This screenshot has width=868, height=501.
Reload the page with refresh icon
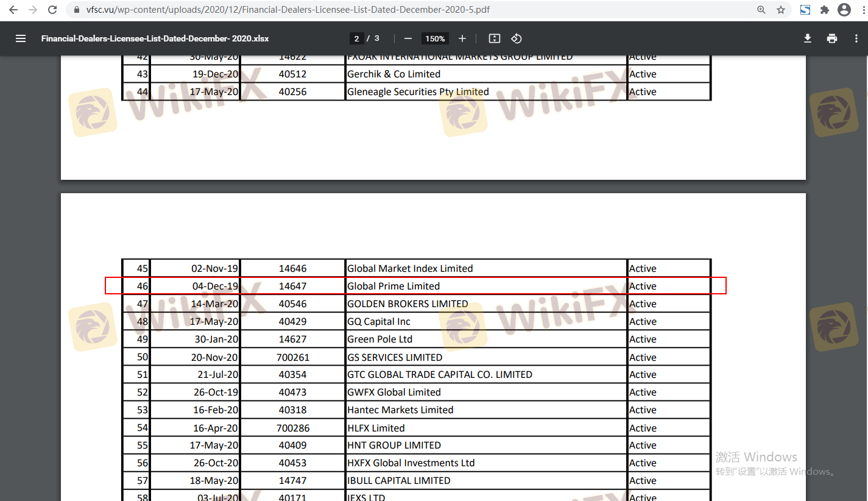click(x=53, y=10)
